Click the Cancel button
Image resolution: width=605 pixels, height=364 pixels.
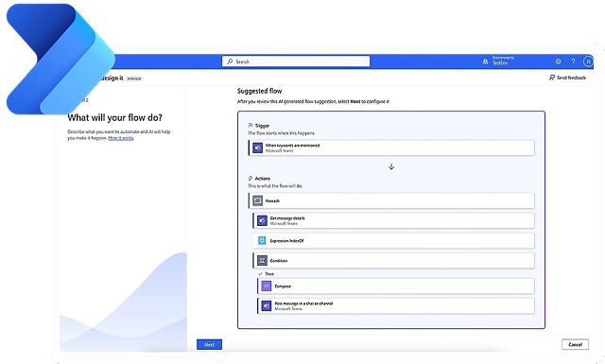pos(575,344)
